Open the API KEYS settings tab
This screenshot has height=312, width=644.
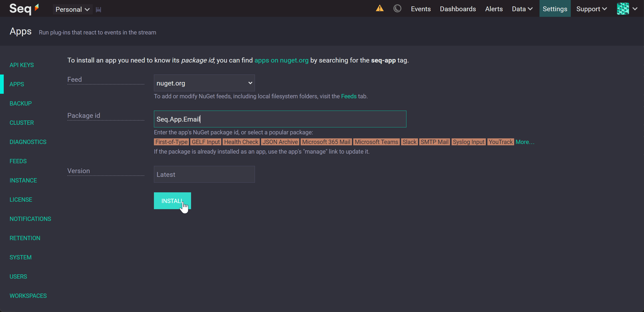(22, 65)
